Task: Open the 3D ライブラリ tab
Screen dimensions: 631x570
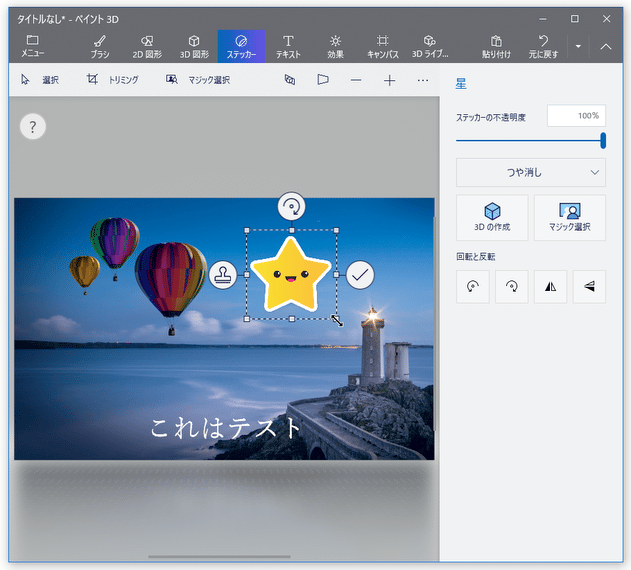Action: point(430,46)
